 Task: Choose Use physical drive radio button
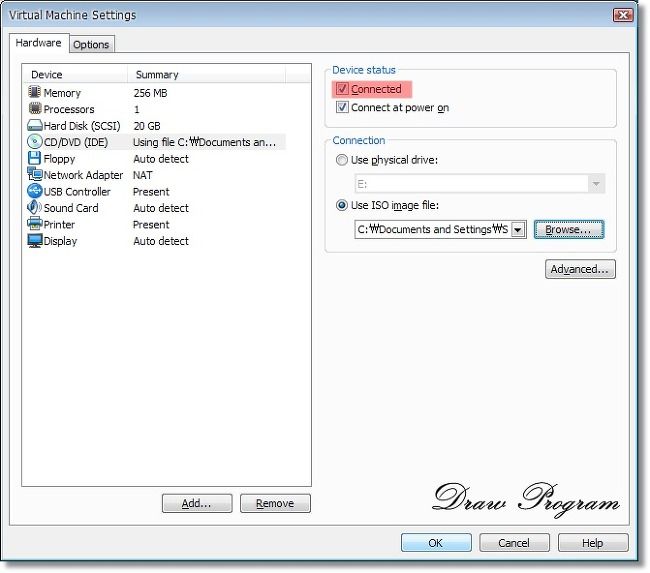point(342,160)
